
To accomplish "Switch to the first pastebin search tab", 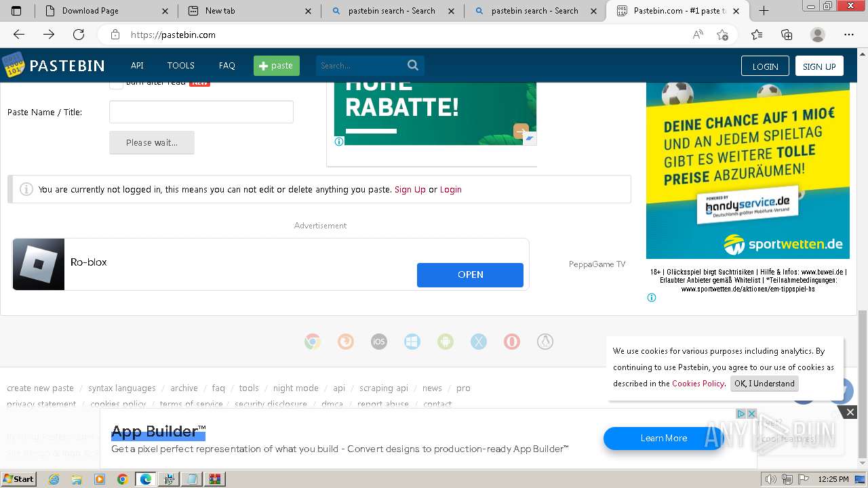I will (x=391, y=11).
